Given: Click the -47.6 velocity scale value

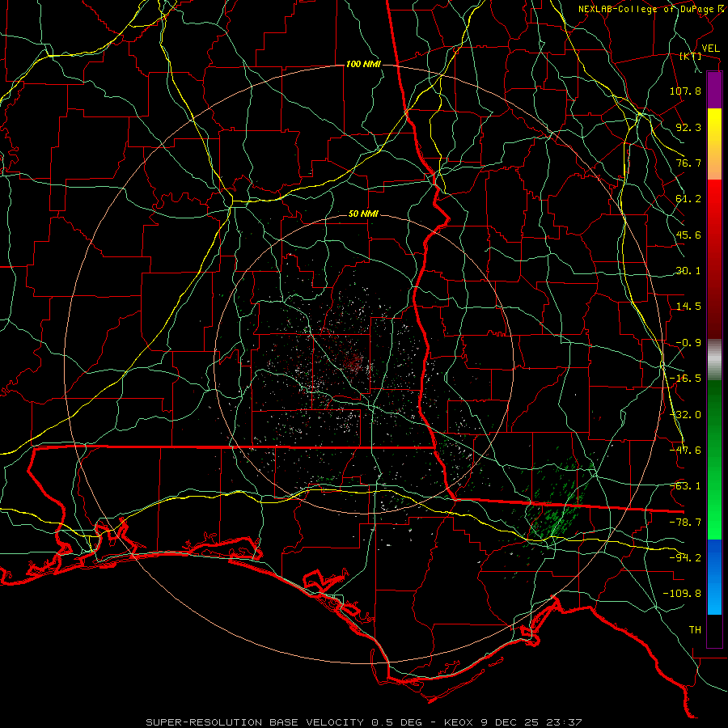Looking at the screenshot, I should pos(685,451).
